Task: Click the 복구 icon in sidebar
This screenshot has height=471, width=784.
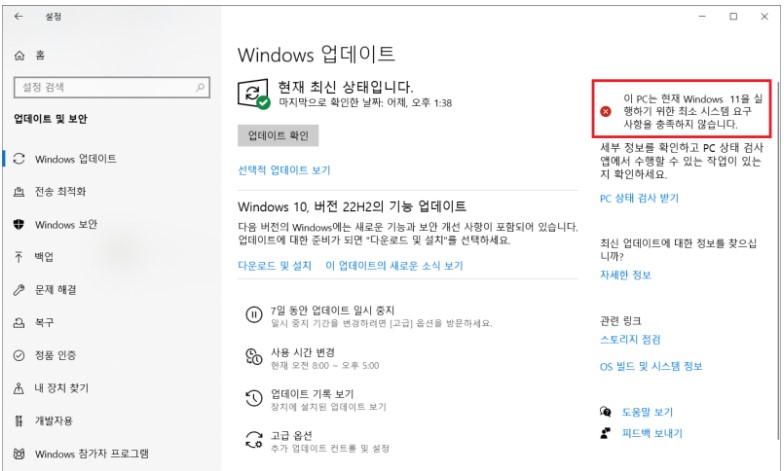Action: tap(19, 322)
